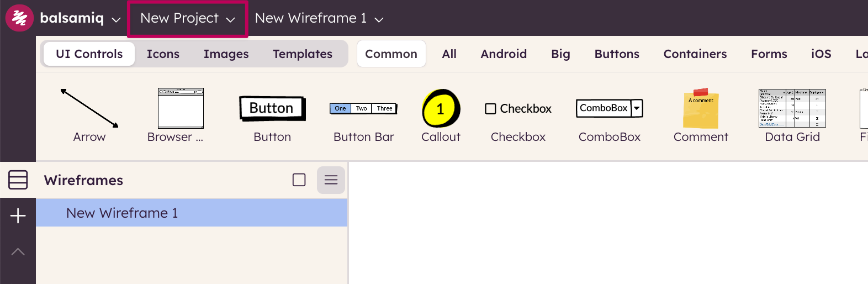Show Containers category controls
This screenshot has width=868, height=284.
point(695,54)
